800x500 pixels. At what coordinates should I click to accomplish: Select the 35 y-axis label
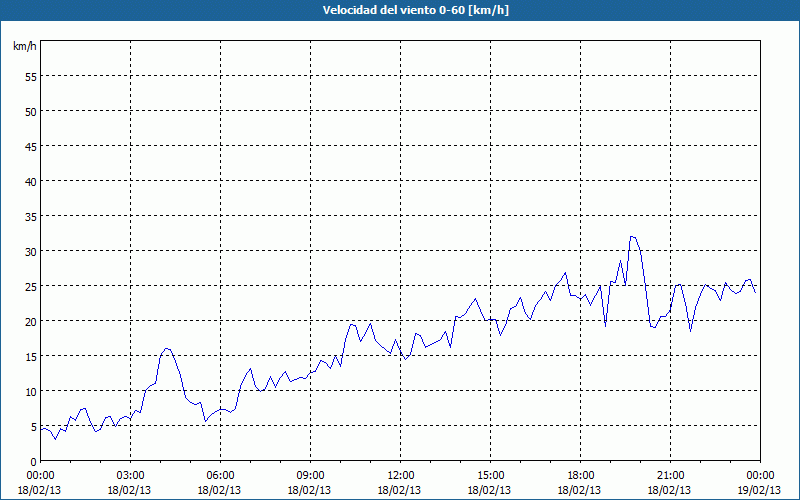pos(31,217)
